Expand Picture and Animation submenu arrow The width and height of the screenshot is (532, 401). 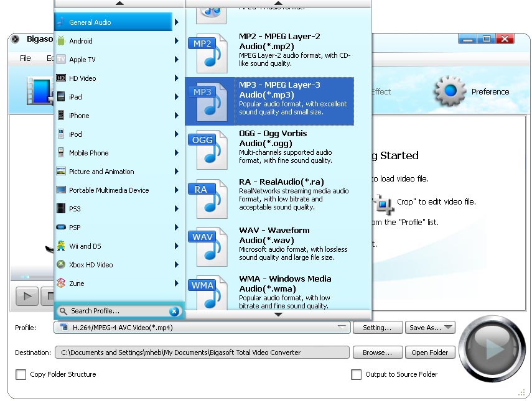coord(177,171)
